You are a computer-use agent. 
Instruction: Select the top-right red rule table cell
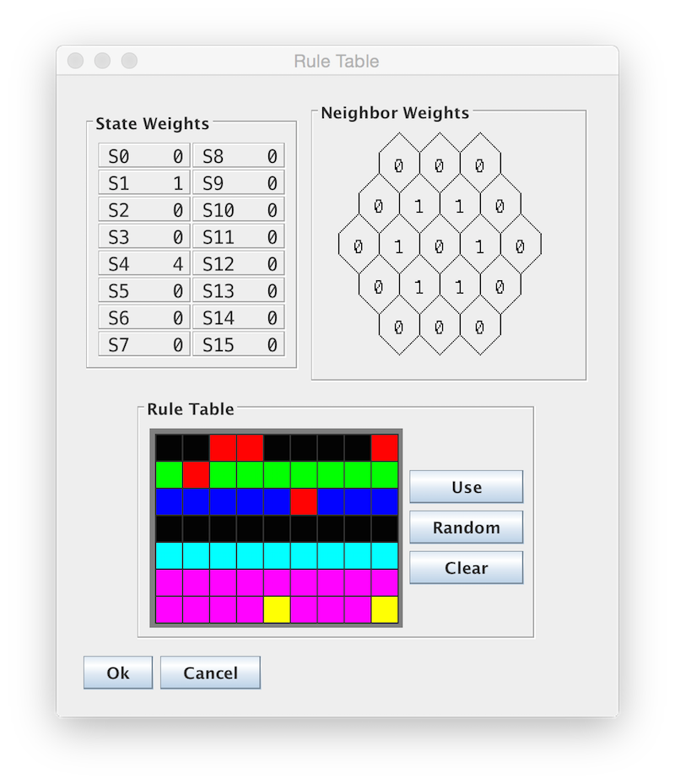[385, 447]
